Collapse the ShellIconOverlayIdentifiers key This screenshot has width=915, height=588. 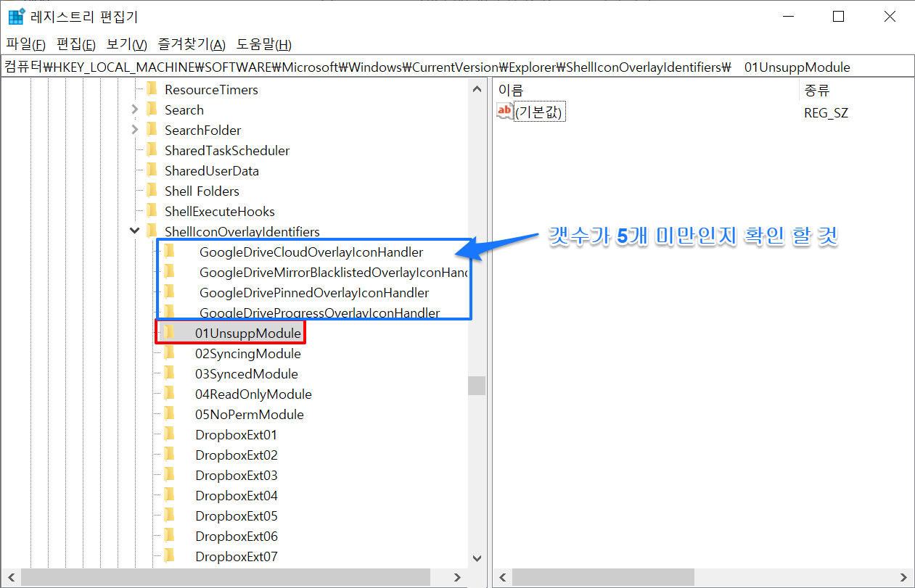(x=134, y=231)
